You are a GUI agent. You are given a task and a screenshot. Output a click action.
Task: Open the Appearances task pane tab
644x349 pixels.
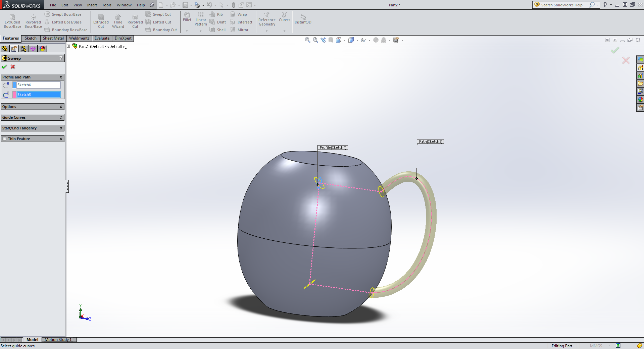[x=640, y=100]
